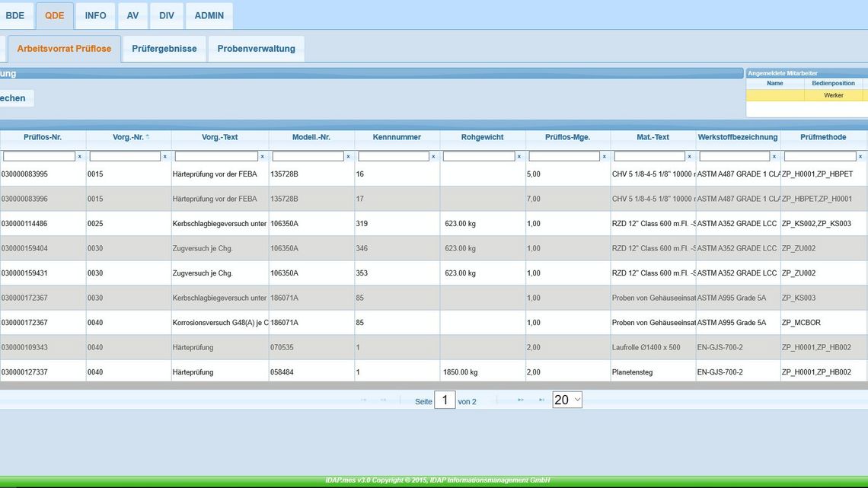
Task: Clear the Prüflos-Mge. filter with its x icon
Action: pyautogui.click(x=605, y=157)
